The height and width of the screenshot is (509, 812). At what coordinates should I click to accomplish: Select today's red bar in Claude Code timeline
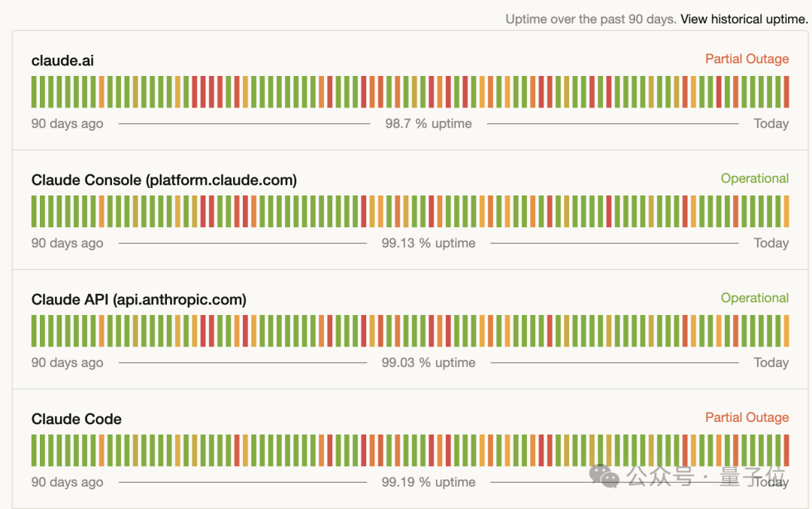[786, 450]
